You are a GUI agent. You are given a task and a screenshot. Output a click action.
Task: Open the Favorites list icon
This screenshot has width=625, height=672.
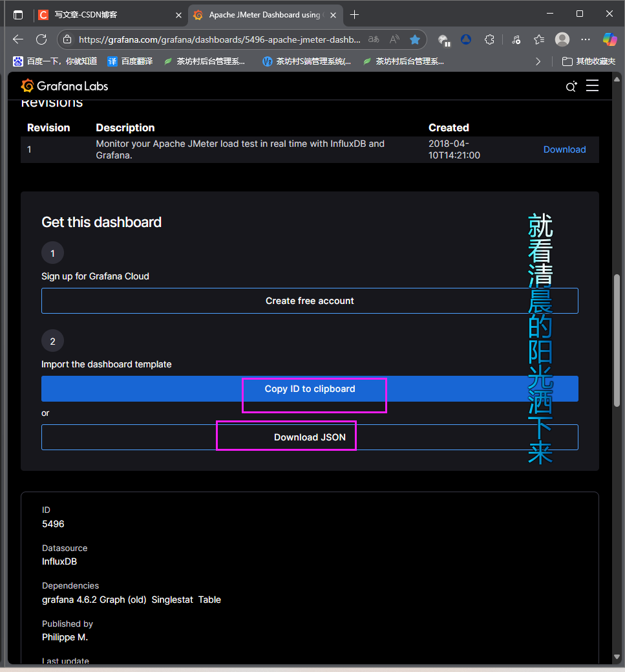tap(539, 39)
